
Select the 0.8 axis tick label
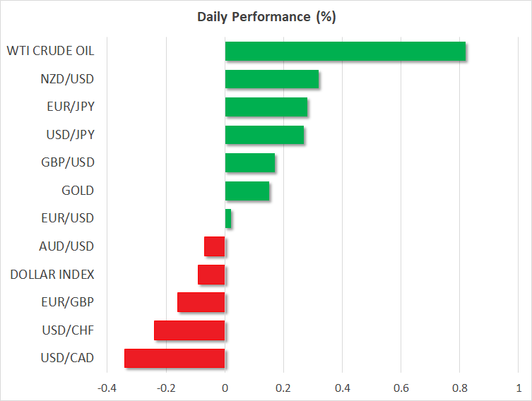tap(460, 388)
